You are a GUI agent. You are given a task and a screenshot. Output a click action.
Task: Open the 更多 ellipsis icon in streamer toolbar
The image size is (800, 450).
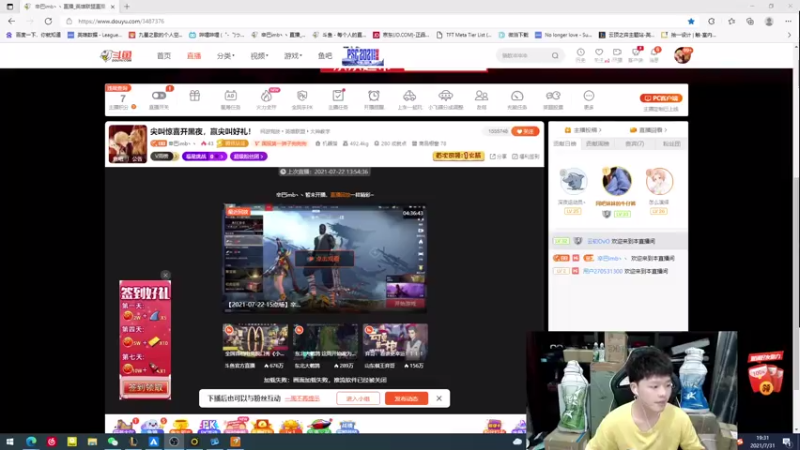point(589,95)
